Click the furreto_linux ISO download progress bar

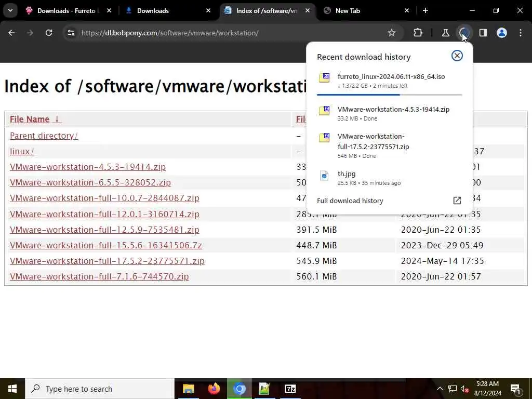point(390,95)
